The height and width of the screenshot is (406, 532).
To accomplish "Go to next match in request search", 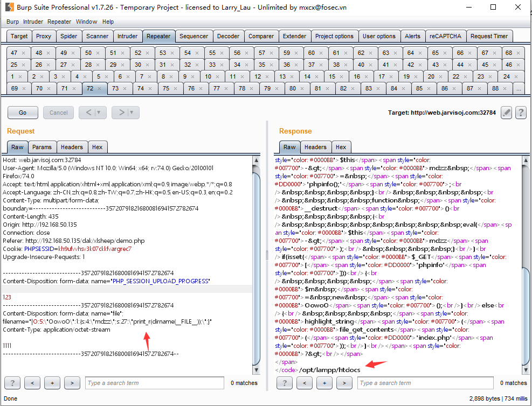I will [72, 383].
